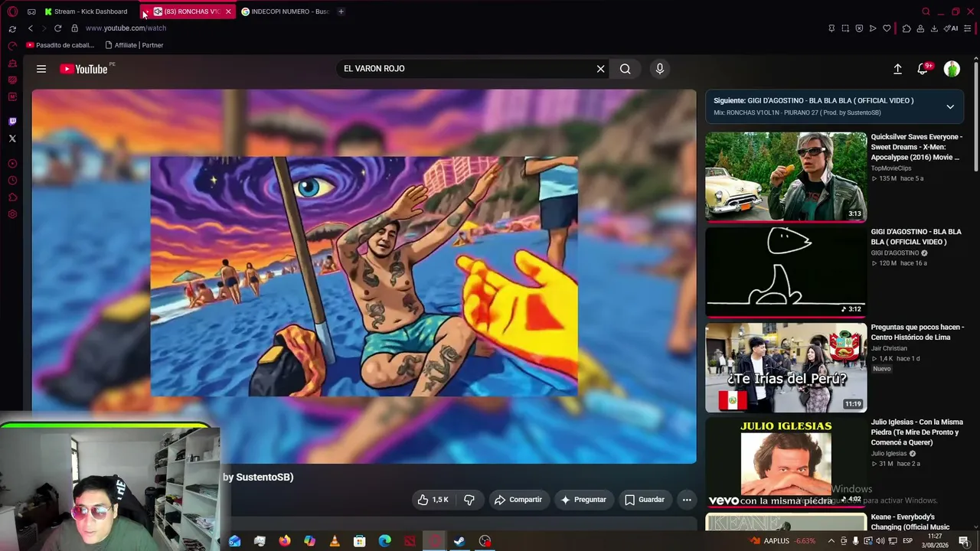
Task: Open Microsoft Edge from taskbar
Action: tap(384, 541)
